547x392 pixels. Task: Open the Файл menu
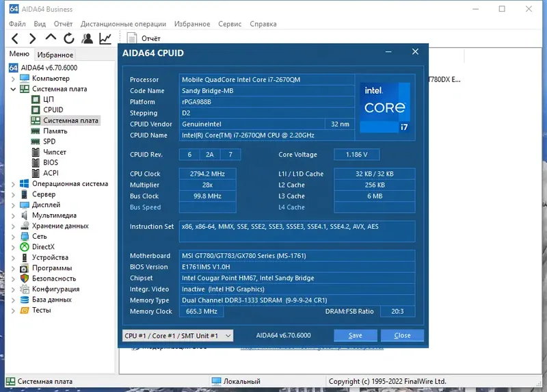[17, 24]
